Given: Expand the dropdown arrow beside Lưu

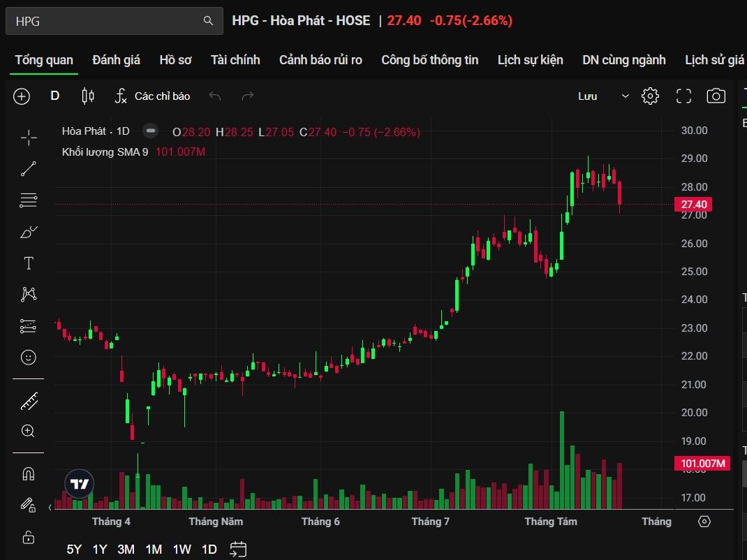Looking at the screenshot, I should 625,96.
